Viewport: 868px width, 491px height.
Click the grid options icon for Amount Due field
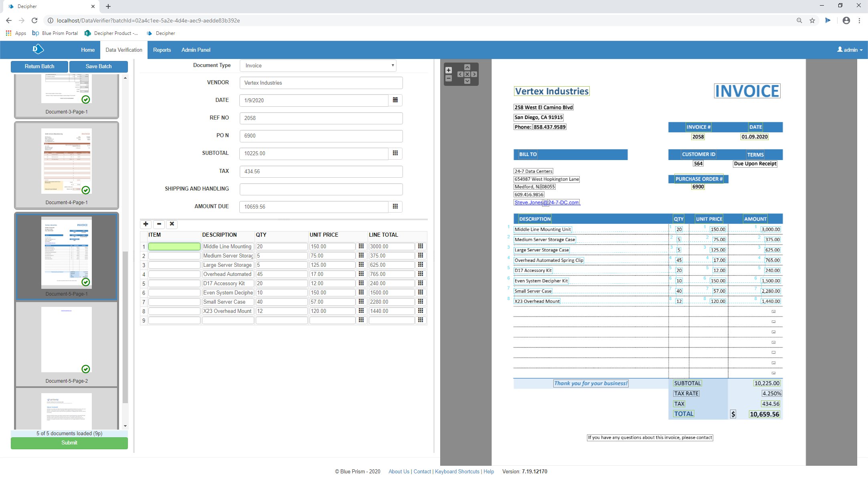[395, 206]
